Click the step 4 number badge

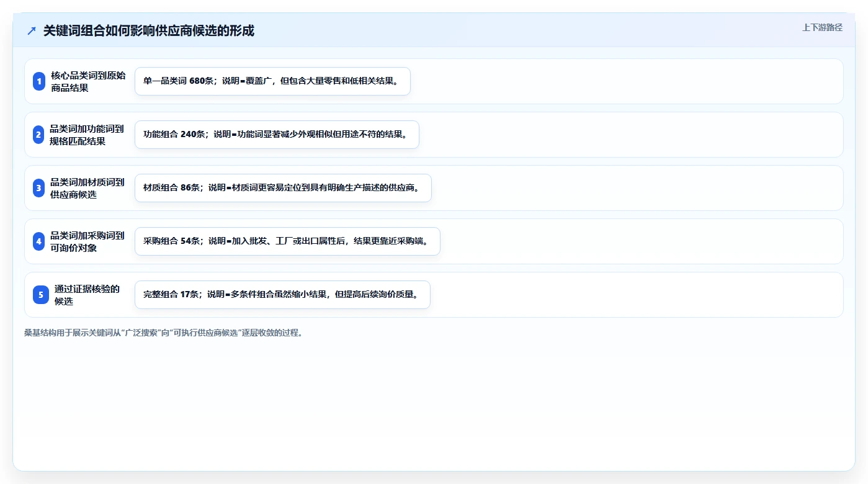point(38,241)
